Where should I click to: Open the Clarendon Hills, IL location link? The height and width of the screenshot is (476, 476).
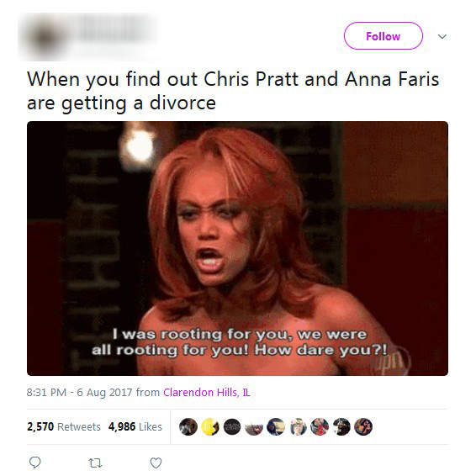[x=207, y=393]
